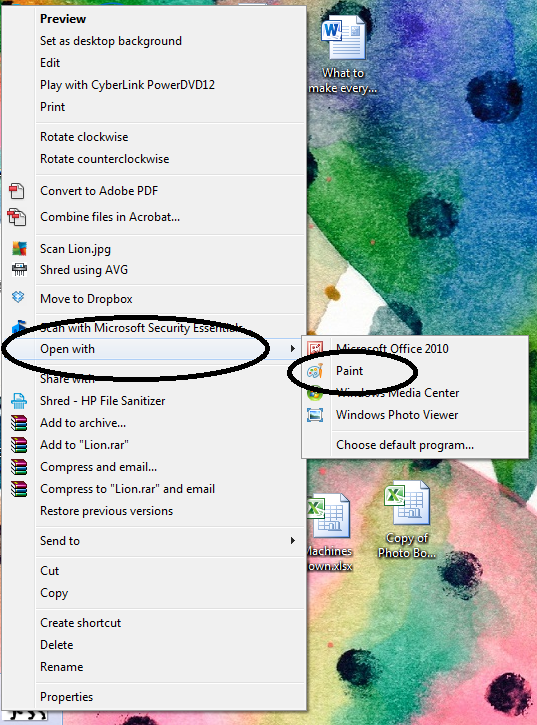Choose Set as desktop background
The image size is (537, 725).
(111, 41)
